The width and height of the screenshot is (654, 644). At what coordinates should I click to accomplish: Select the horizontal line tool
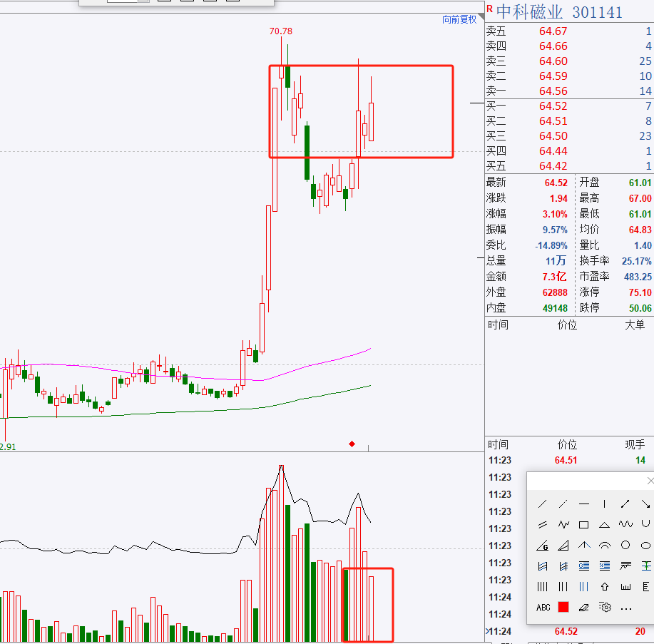(584, 504)
